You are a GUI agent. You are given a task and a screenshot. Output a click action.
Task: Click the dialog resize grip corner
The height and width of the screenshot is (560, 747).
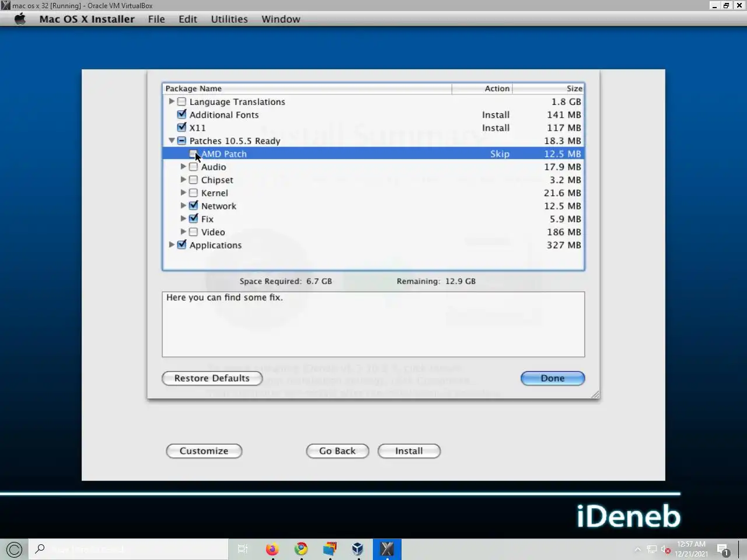[595, 394]
